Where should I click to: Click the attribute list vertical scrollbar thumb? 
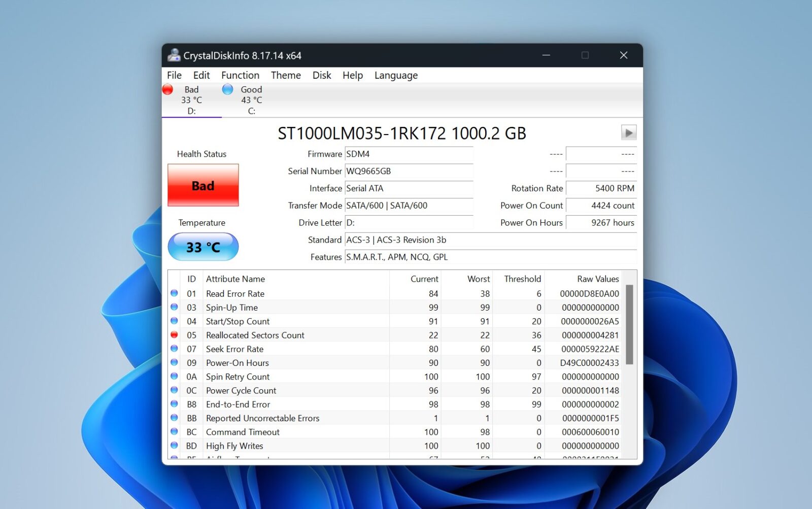click(629, 325)
